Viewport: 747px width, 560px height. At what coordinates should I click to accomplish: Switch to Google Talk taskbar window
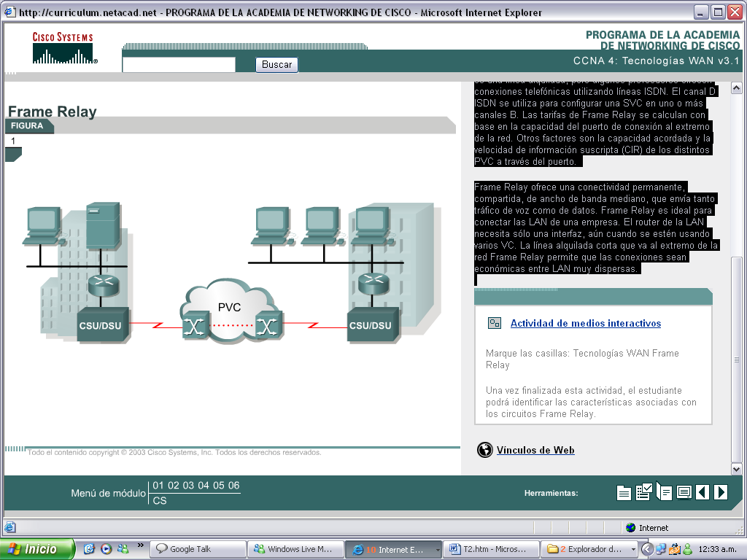click(198, 549)
